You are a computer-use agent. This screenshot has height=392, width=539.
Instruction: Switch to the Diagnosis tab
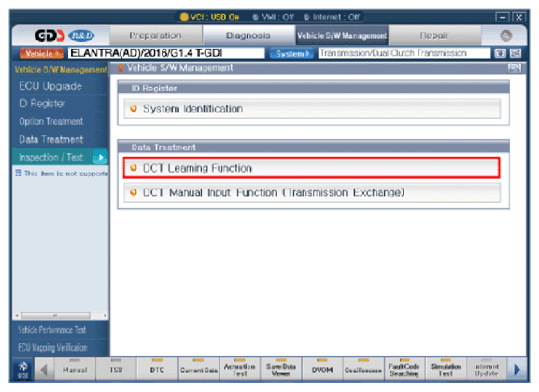pyautogui.click(x=248, y=35)
